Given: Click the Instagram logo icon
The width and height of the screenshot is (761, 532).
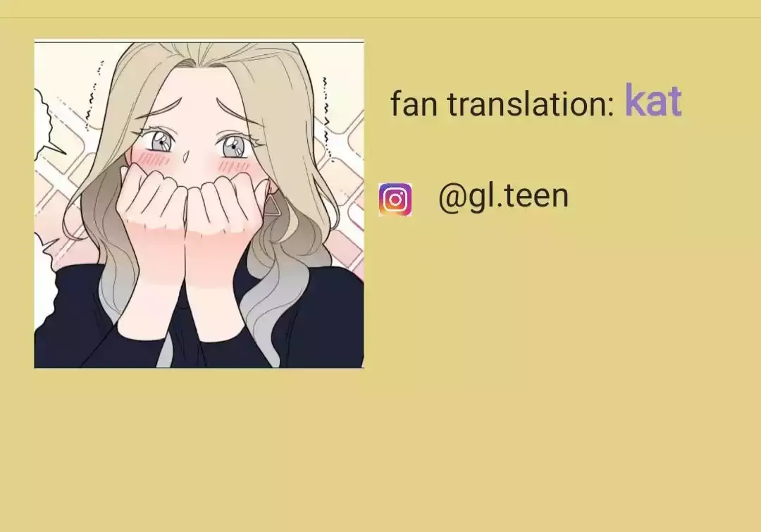Looking at the screenshot, I should pos(395,199).
